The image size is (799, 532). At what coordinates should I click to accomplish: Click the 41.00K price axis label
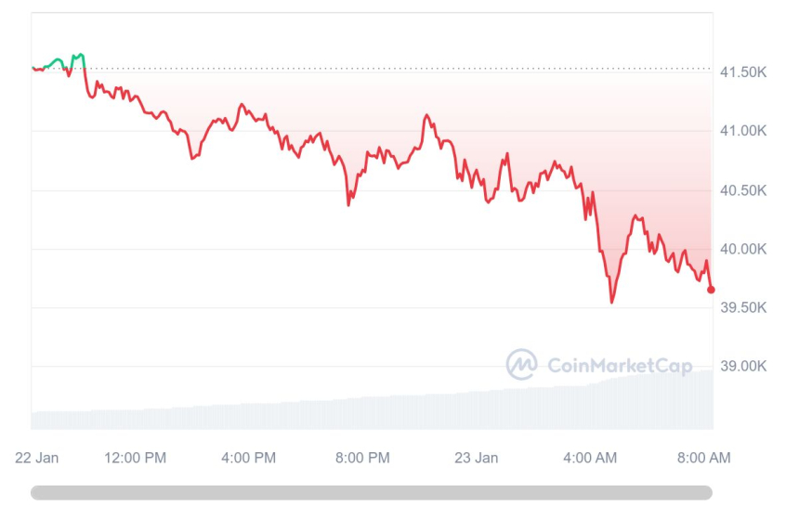pyautogui.click(x=742, y=131)
